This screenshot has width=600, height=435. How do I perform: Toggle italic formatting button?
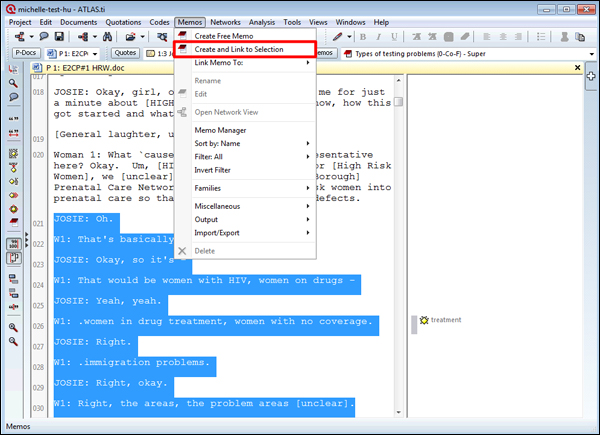pos(378,36)
